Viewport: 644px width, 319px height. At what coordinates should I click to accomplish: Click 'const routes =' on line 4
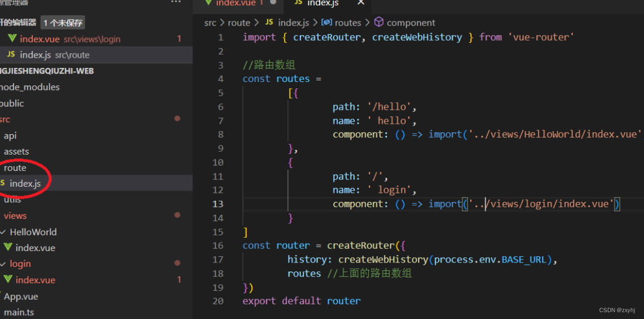point(282,79)
